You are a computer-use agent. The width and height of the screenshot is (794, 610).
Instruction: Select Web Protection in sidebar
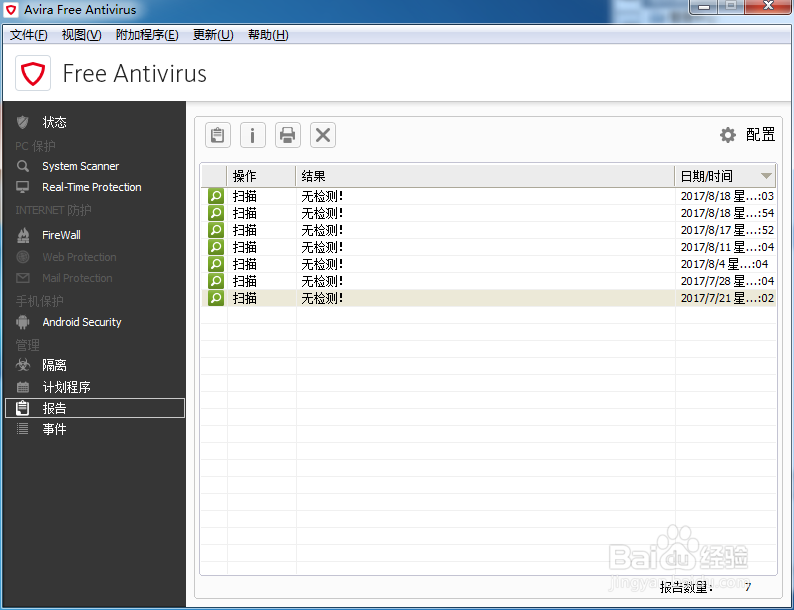tap(79, 257)
